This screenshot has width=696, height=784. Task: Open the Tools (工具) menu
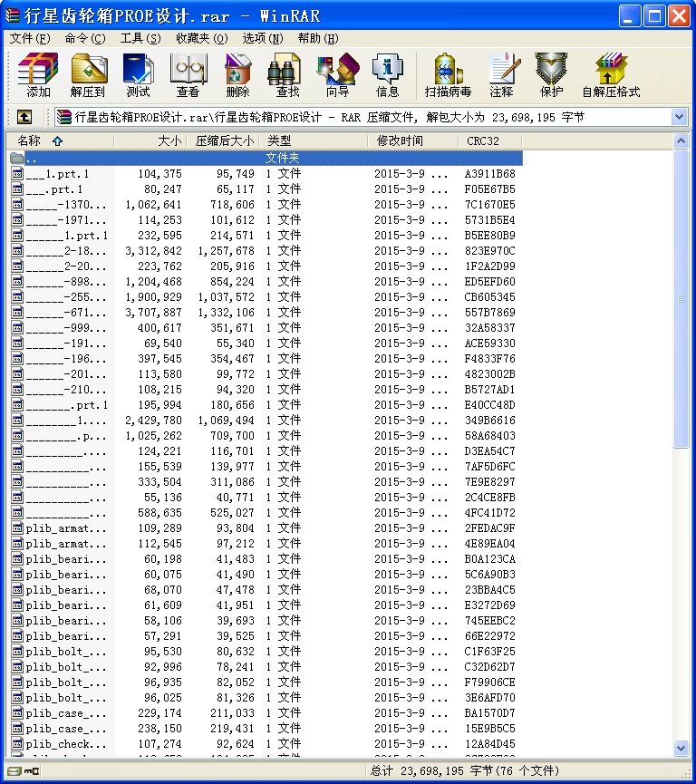140,38
